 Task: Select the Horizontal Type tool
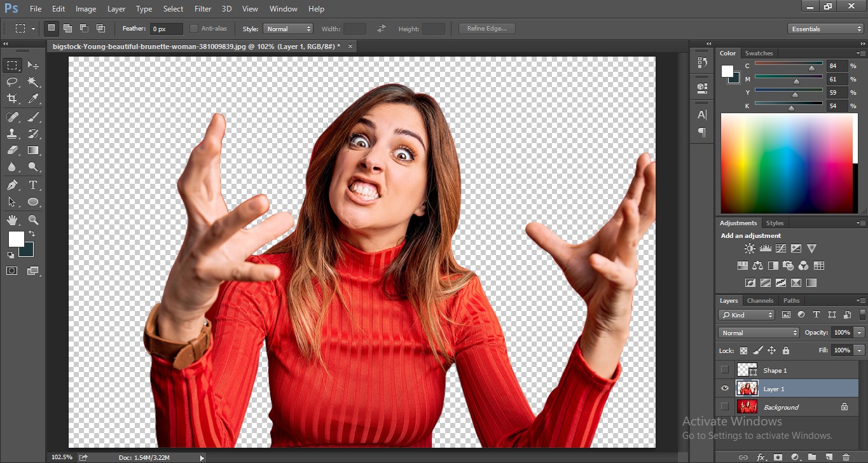(x=34, y=185)
